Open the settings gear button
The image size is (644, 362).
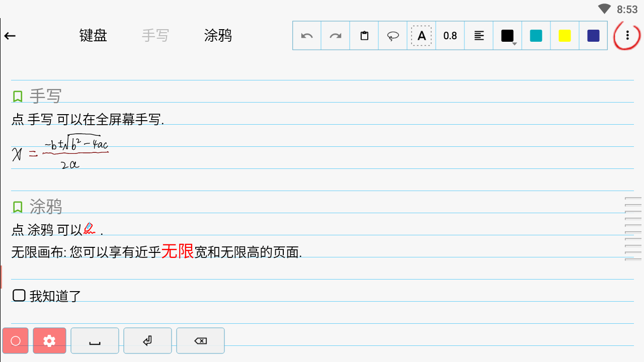(49, 341)
